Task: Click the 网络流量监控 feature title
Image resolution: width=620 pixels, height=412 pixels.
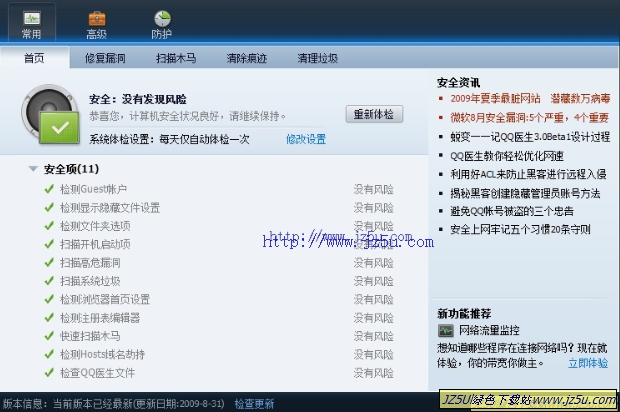Action: pyautogui.click(x=489, y=330)
